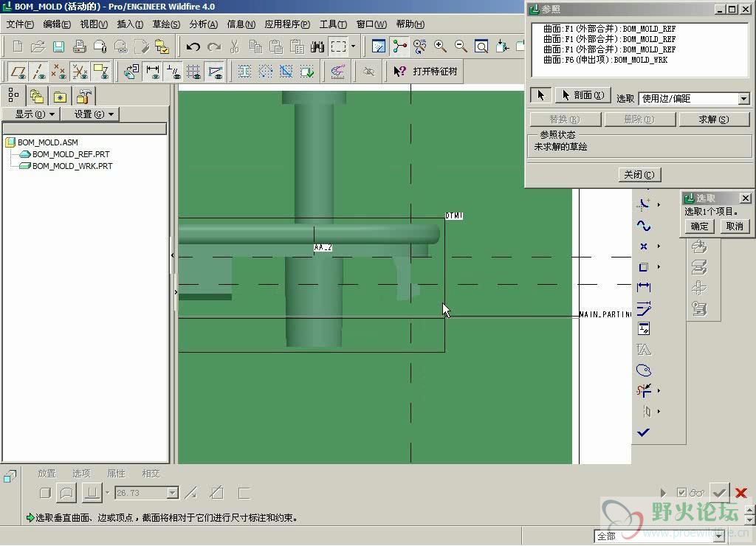Open the sketcher constraints tool

(644, 329)
